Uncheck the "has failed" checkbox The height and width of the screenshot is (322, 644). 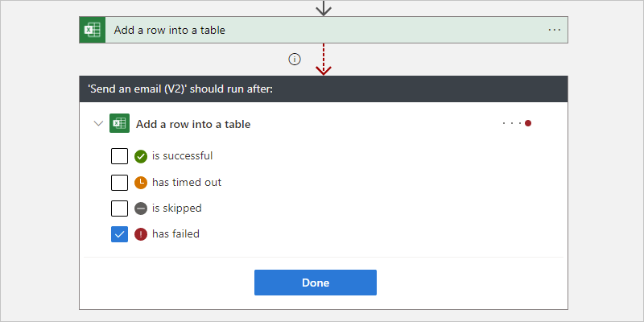point(119,234)
